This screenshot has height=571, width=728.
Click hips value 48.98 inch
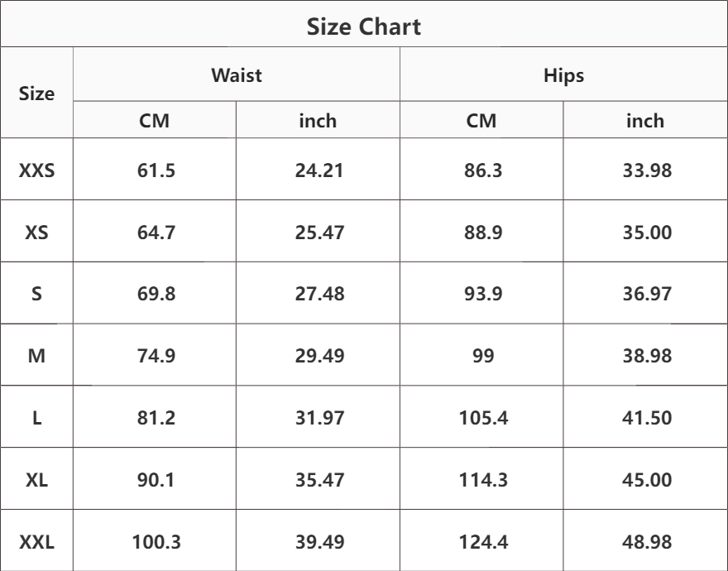tap(646, 543)
